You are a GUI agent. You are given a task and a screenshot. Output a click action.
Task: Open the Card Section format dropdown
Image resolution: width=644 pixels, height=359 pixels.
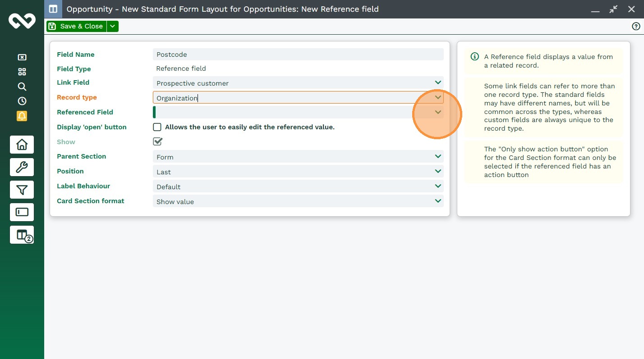coord(437,201)
